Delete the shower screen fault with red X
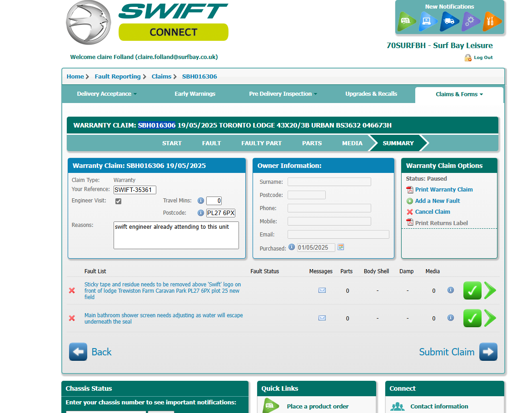This screenshot has height=413, width=532. pos(72,318)
